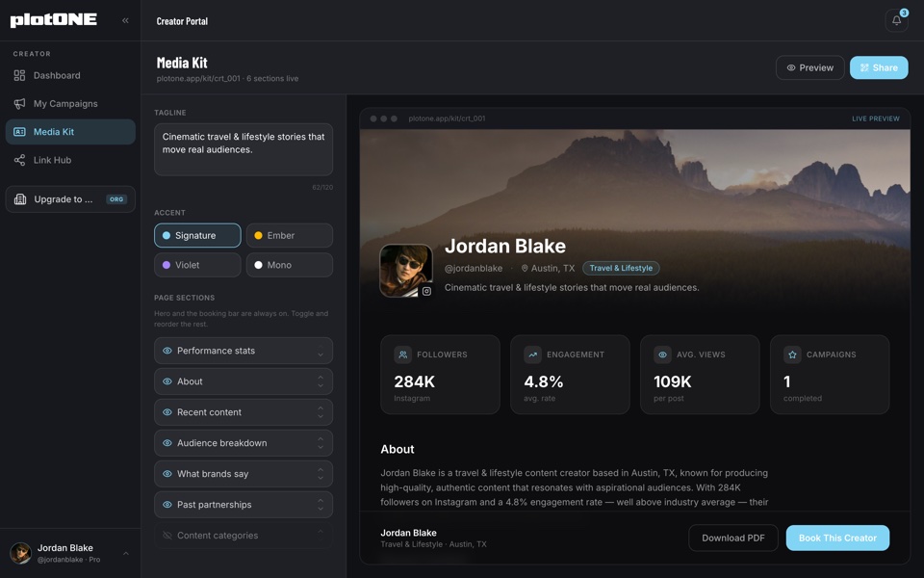The image size is (924, 578).
Task: Click the '6 sections live' subtitle
Action: pos(272,78)
